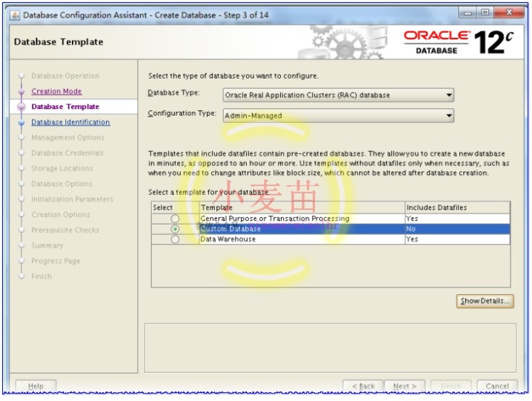Click the greyed-out Finish button
532x401 pixels.
click(451, 386)
